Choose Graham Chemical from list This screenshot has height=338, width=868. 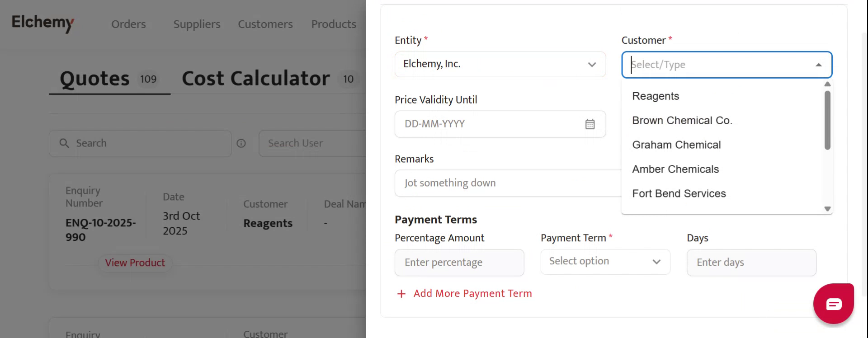point(676,145)
